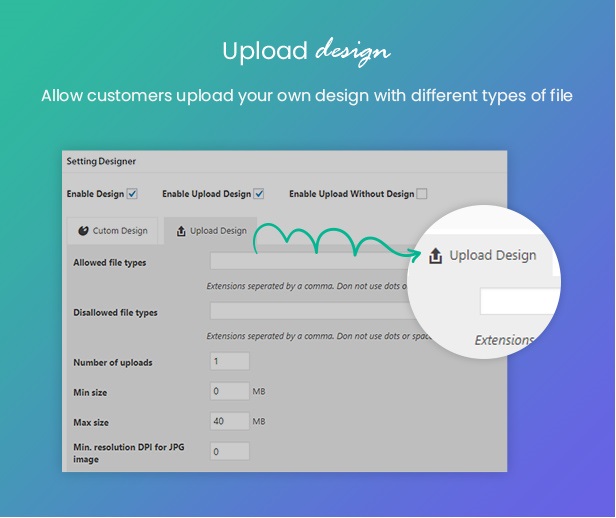Focus the Min. resolution DPI input
616x518 pixels.
coord(229,452)
